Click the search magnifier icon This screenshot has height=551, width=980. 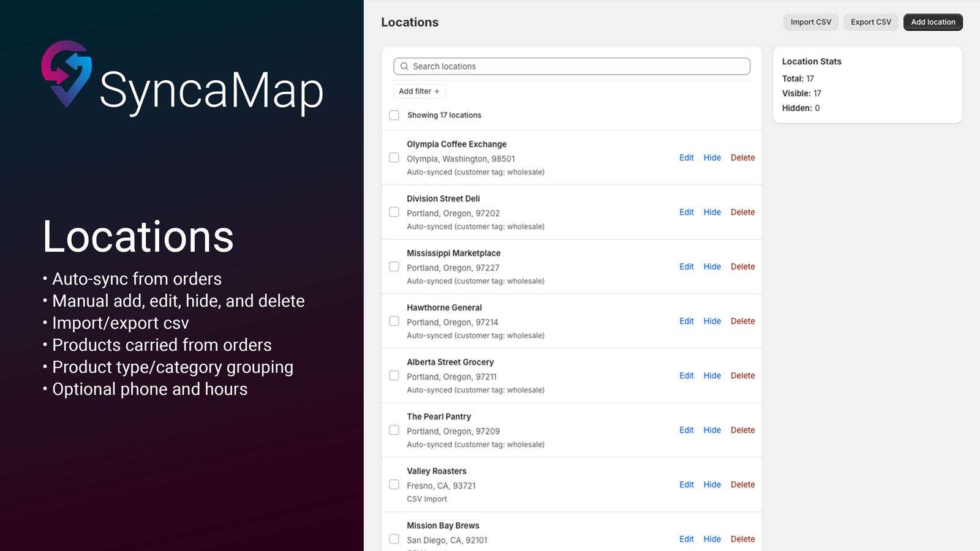(x=404, y=66)
